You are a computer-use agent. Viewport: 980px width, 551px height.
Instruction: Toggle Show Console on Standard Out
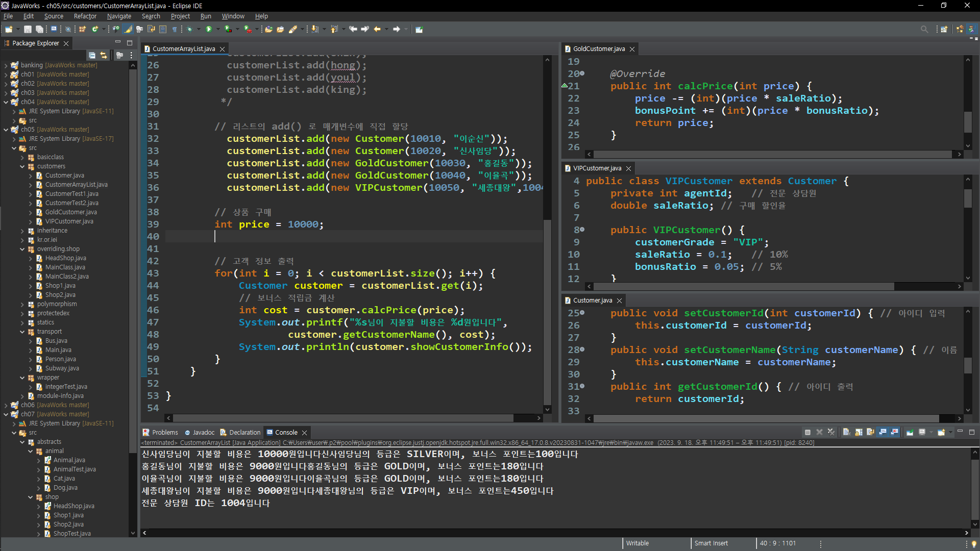coord(883,432)
